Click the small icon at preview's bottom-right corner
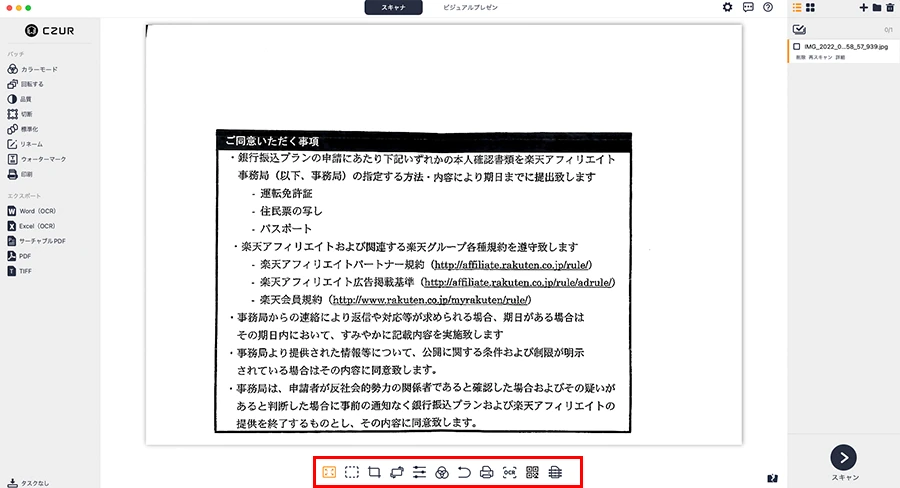Viewport: 900px width, 488px height. 773,478
